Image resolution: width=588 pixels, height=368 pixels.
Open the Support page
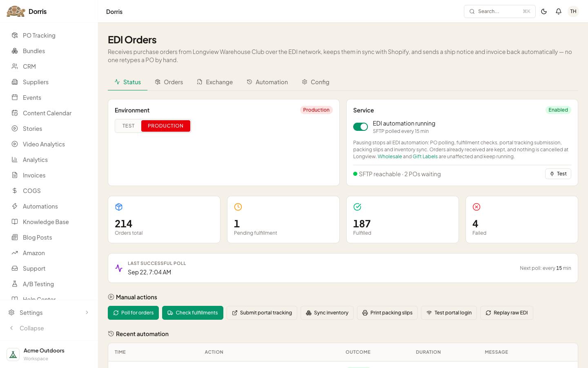tap(49, 269)
